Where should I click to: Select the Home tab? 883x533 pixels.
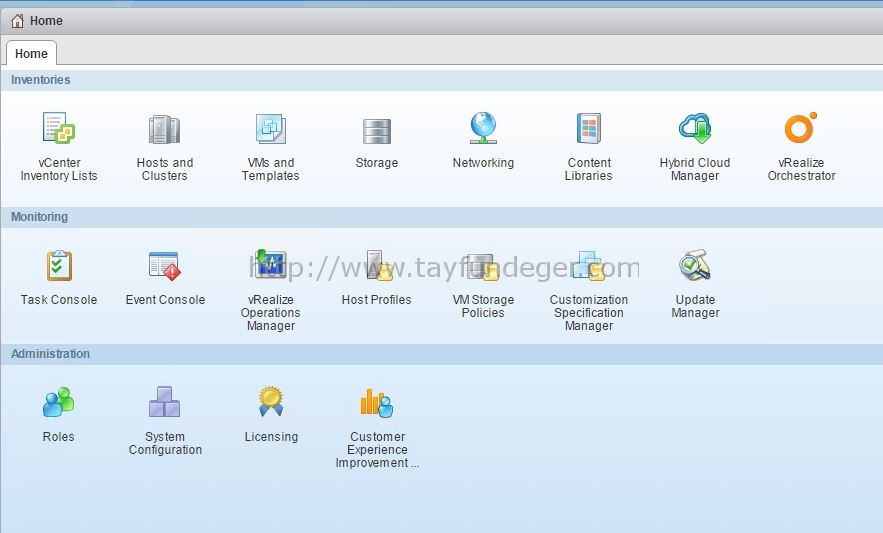[32, 54]
